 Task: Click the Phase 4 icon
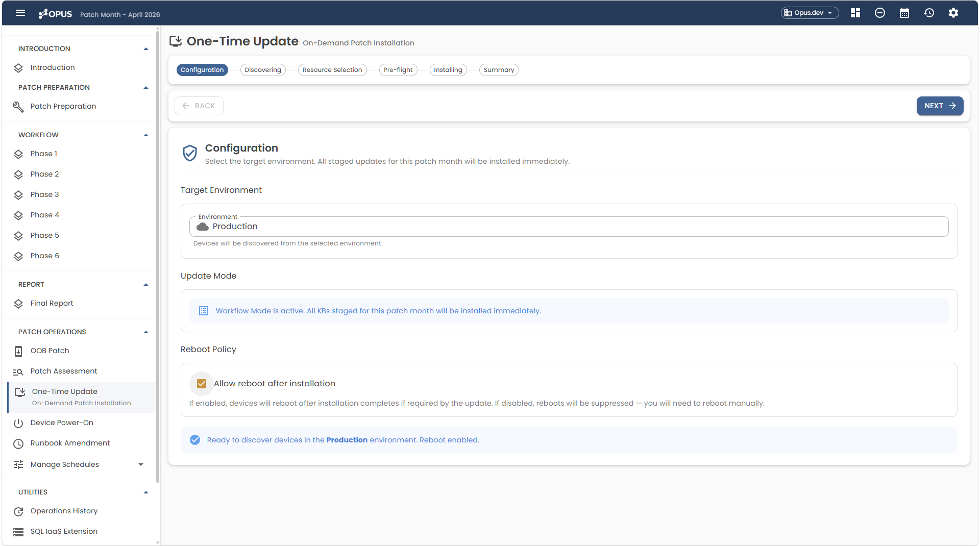(x=18, y=215)
